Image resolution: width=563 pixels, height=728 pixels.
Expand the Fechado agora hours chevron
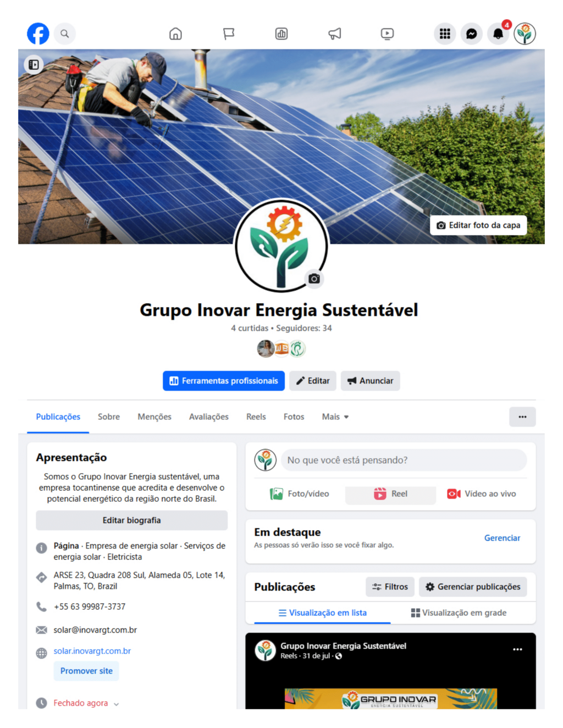116,704
